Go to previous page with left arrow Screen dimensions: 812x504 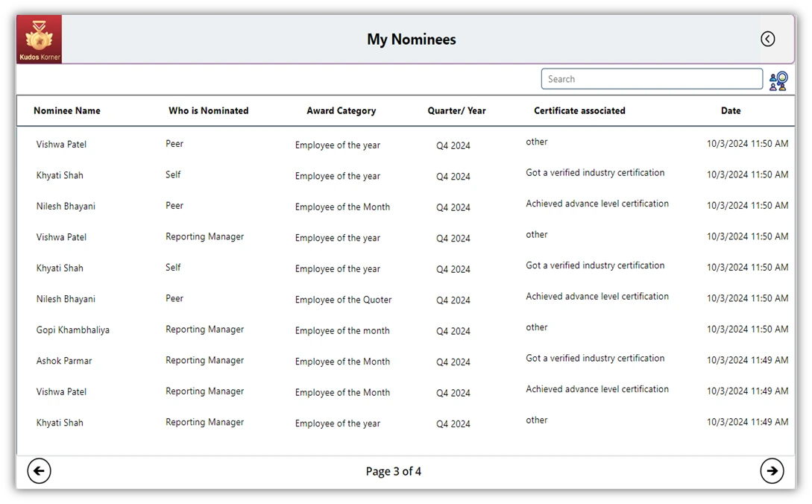pos(39,470)
